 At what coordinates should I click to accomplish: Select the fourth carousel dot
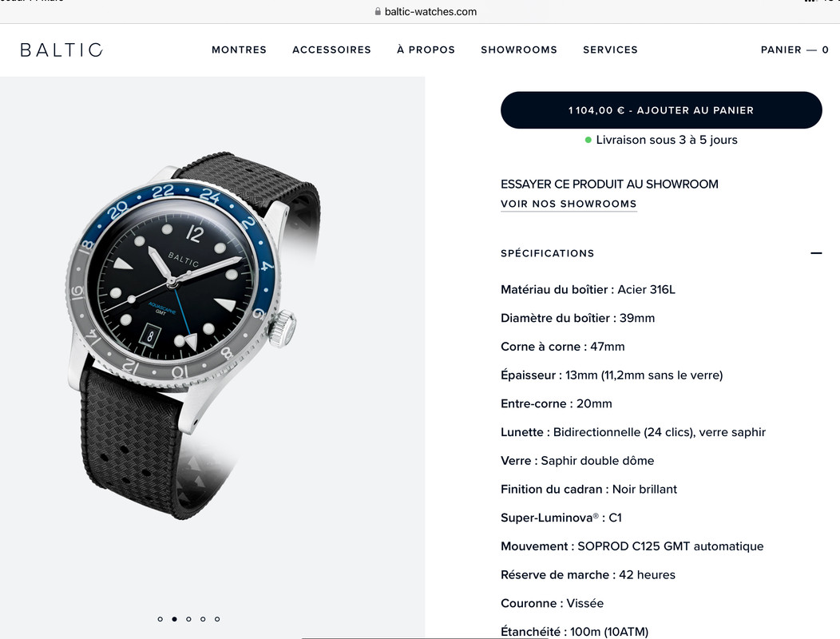pyautogui.click(x=203, y=619)
